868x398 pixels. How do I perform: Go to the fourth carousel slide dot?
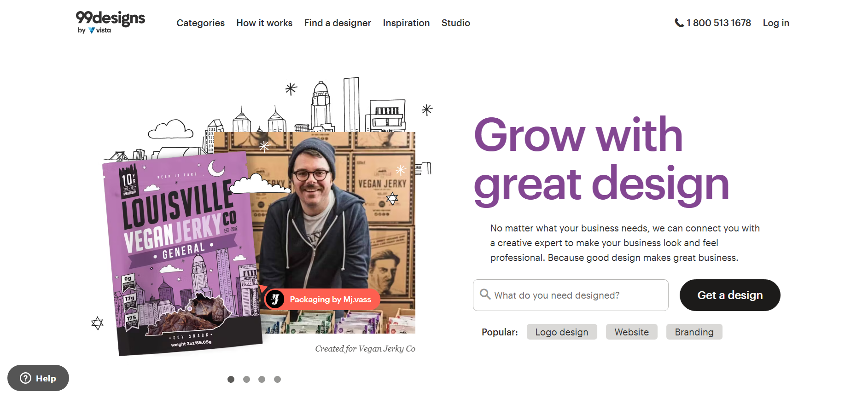(277, 379)
